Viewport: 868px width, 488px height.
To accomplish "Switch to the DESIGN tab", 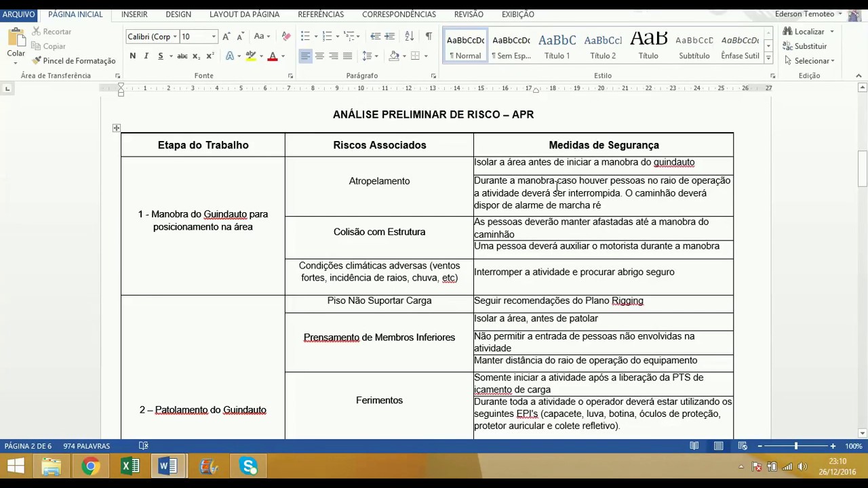I will tap(178, 14).
